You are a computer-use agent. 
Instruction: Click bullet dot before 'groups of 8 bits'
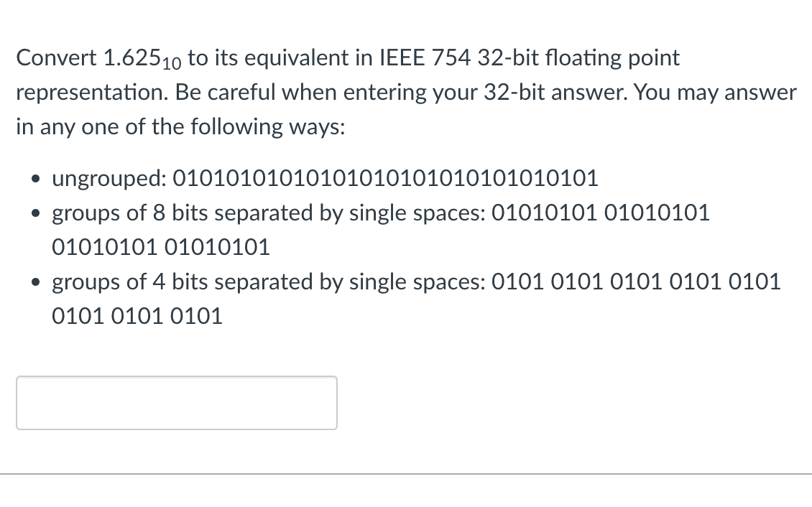coord(35,213)
